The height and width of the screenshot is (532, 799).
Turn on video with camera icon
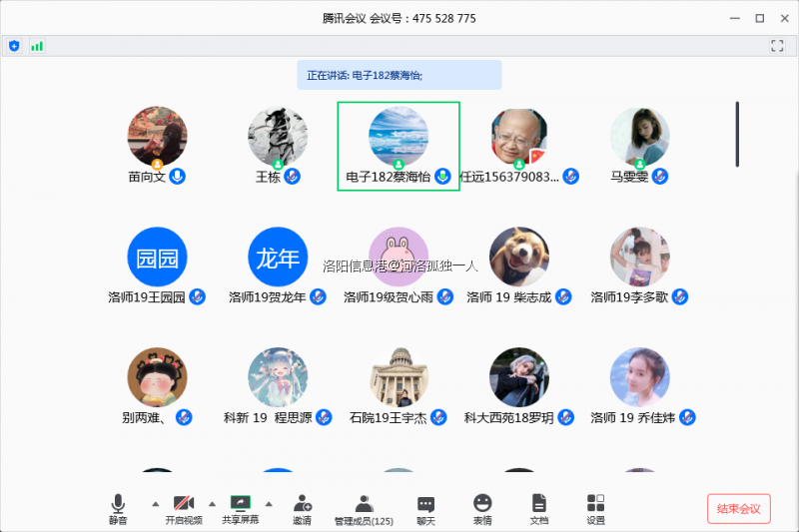click(184, 509)
